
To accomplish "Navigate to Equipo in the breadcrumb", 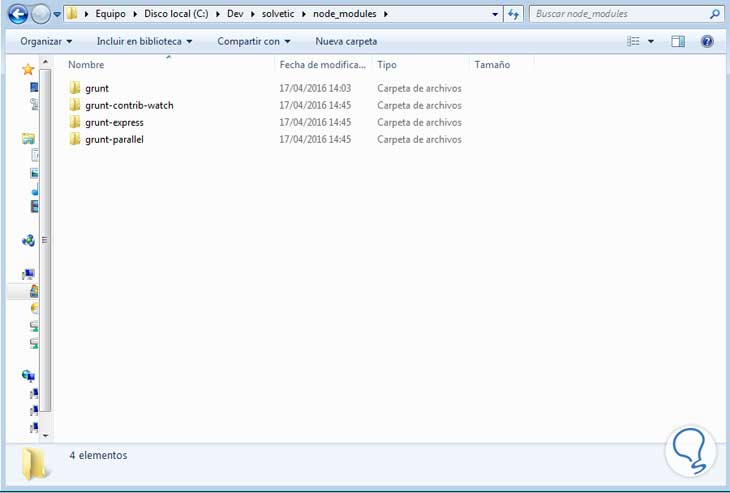I will coord(110,14).
